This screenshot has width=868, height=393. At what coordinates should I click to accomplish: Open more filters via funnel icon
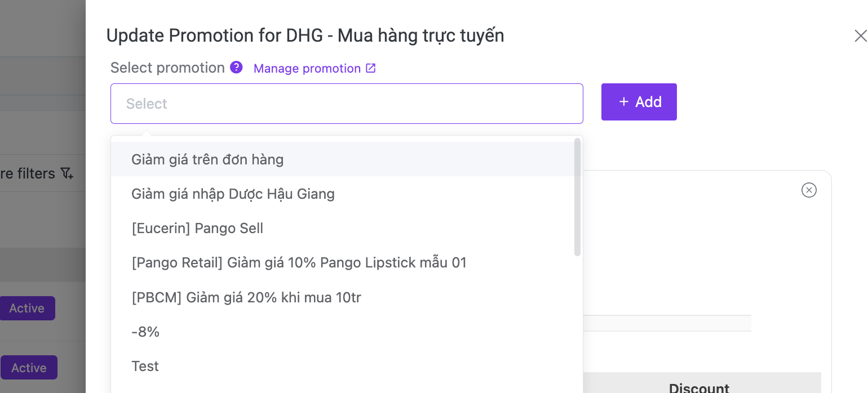67,173
